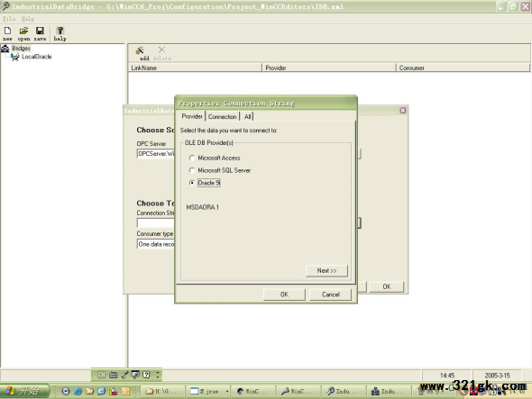Click the add link icon
Screen dimensions: 532x399
point(141,53)
